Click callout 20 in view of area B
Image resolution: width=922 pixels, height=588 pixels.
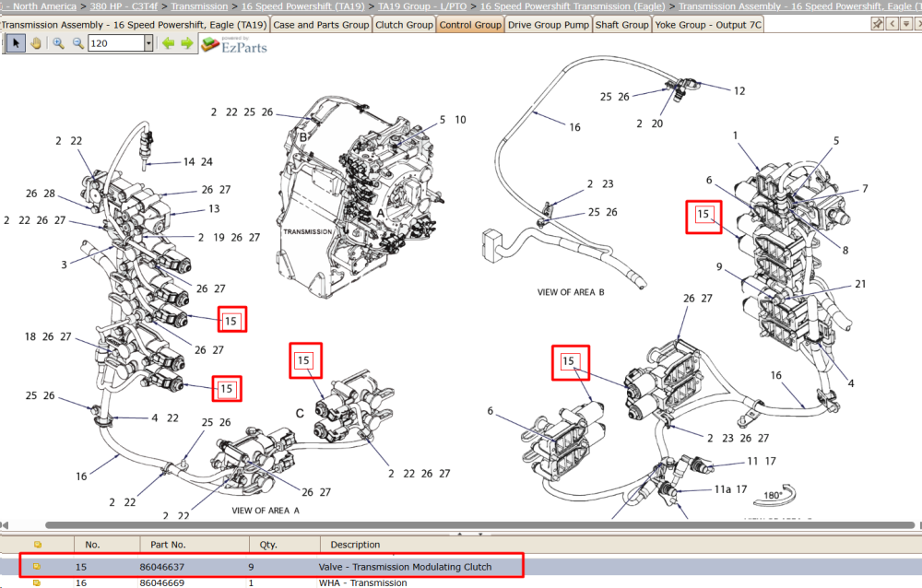click(x=657, y=124)
